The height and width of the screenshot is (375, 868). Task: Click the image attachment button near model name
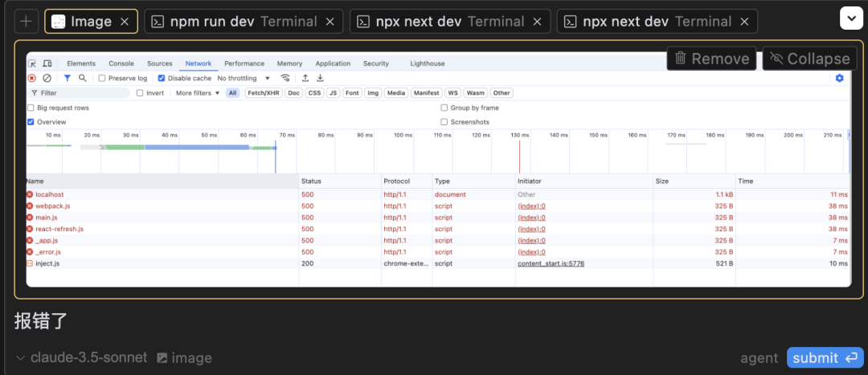coord(184,358)
